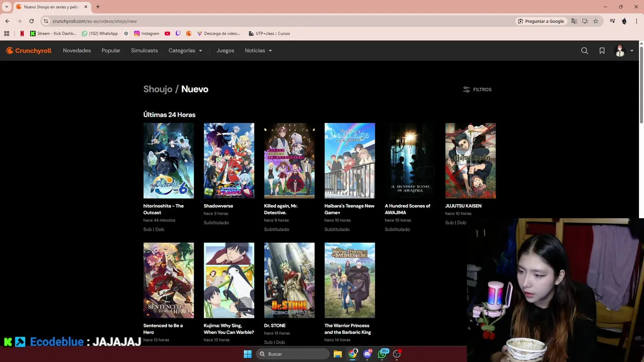Open the Juegos menu item

click(x=225, y=51)
